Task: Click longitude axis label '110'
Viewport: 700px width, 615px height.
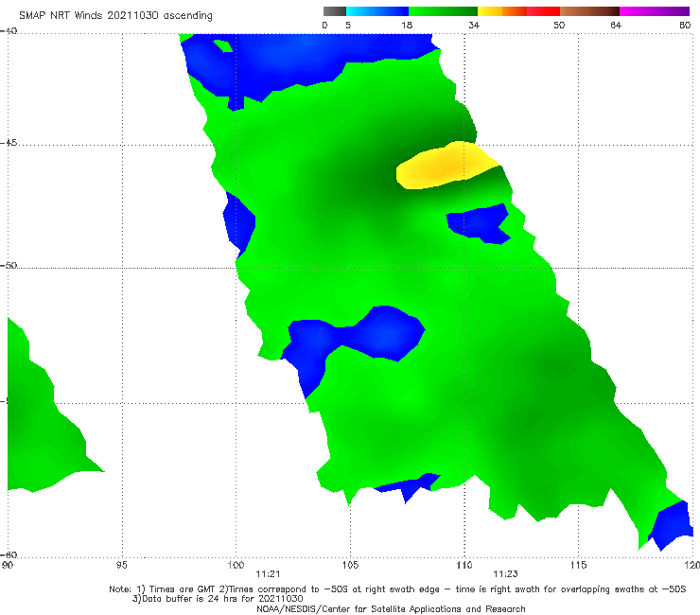Action: pyautogui.click(x=464, y=565)
